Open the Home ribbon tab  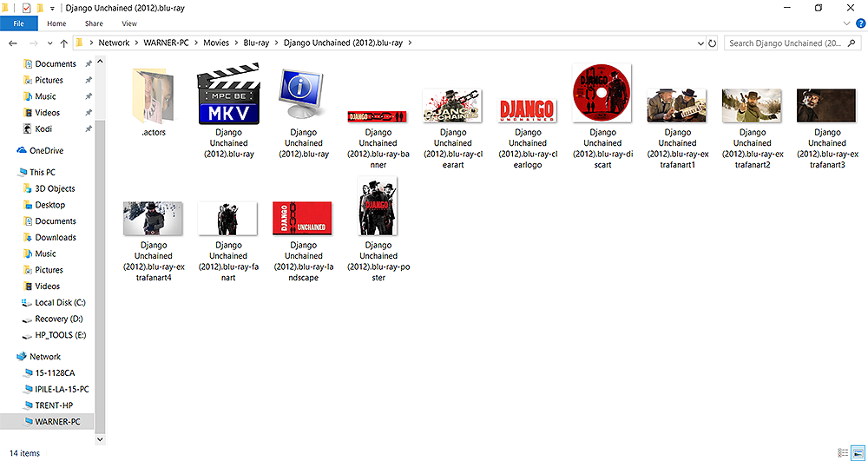tap(56, 23)
